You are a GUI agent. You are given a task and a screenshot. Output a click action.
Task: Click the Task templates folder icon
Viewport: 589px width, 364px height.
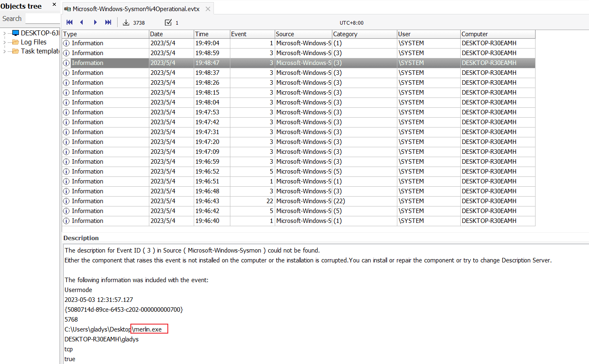[16, 51]
